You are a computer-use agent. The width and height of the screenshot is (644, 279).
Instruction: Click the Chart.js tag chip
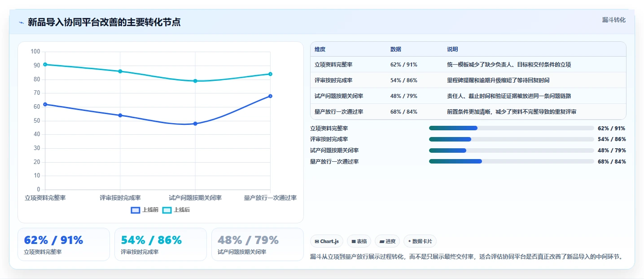pos(327,241)
